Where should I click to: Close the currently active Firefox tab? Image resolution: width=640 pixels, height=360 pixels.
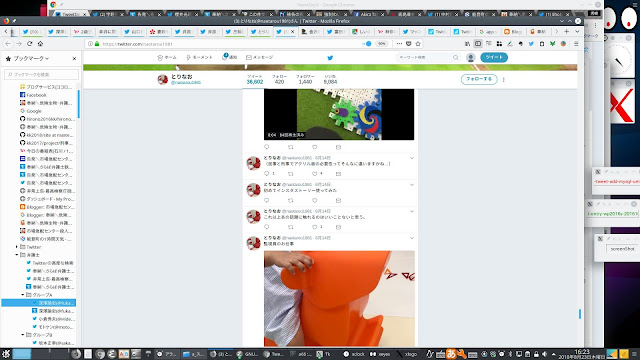tap(293, 31)
